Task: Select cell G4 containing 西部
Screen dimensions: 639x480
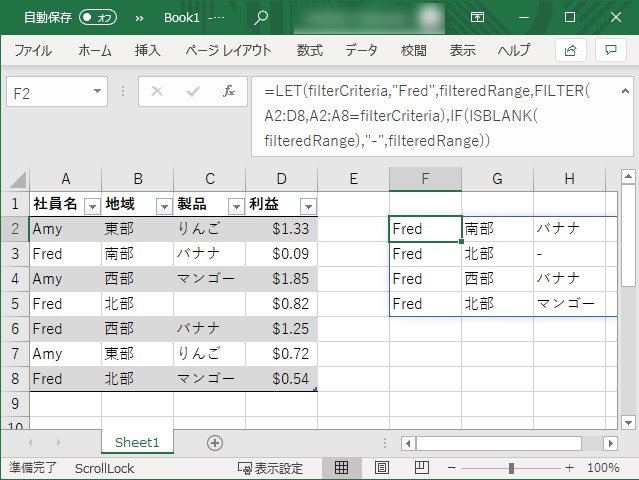Action: [x=497, y=279]
